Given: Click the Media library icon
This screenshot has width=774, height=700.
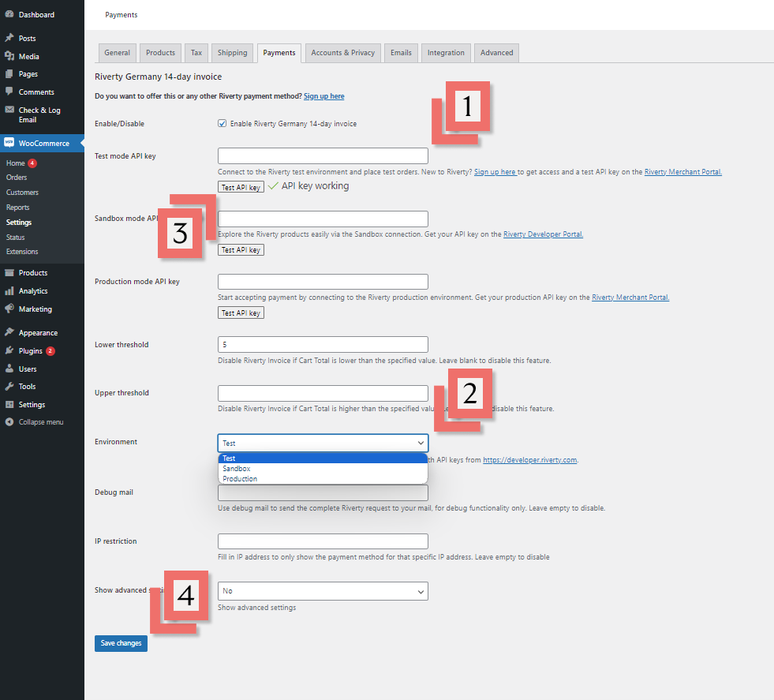Looking at the screenshot, I should pos(9,56).
